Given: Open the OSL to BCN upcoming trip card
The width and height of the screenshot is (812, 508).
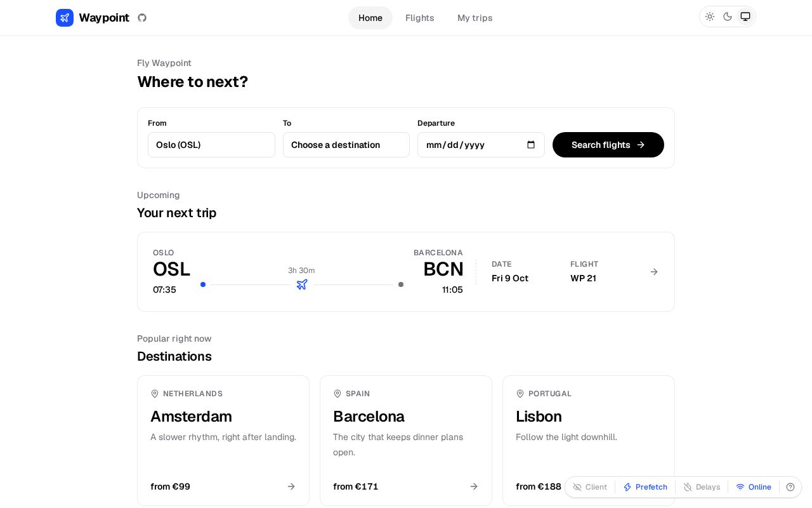Looking at the screenshot, I should click(x=406, y=272).
